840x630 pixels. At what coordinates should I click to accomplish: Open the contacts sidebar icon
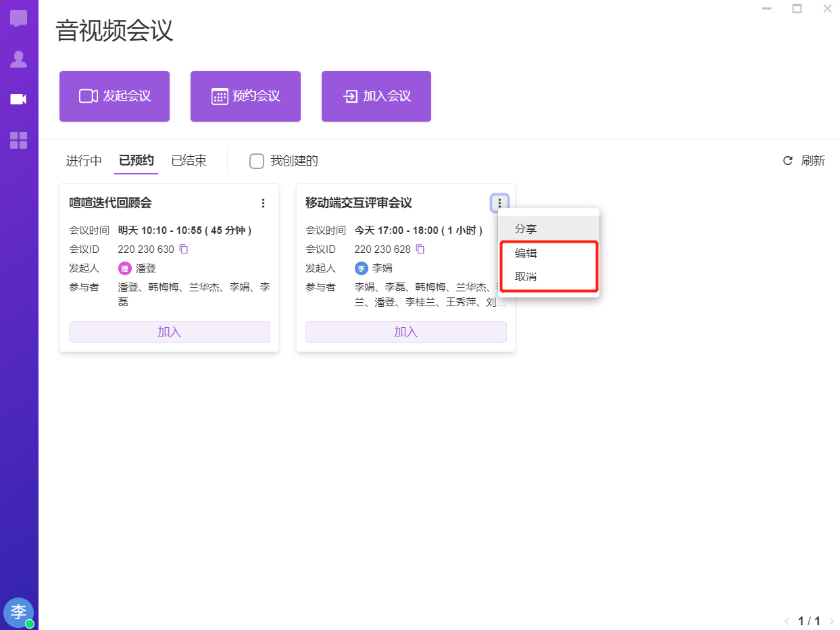click(19, 59)
